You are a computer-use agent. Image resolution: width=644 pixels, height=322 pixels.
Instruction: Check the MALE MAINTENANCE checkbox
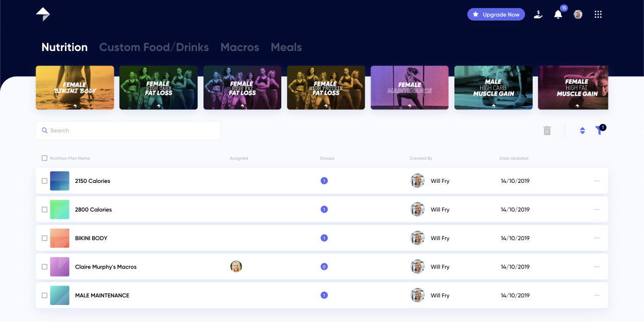tap(44, 295)
